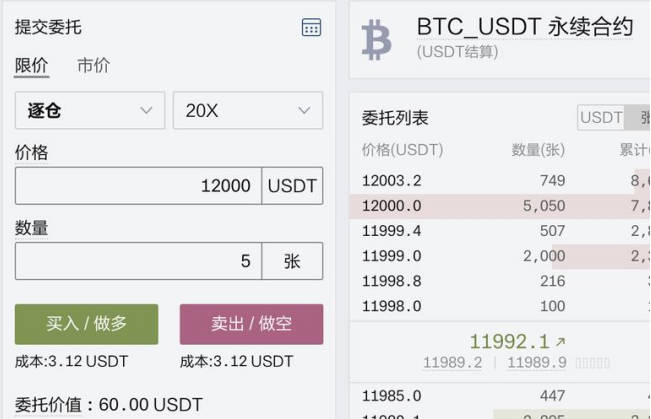Click the 价格 input field showing 12000
The width and height of the screenshot is (651, 419).
[x=138, y=186]
